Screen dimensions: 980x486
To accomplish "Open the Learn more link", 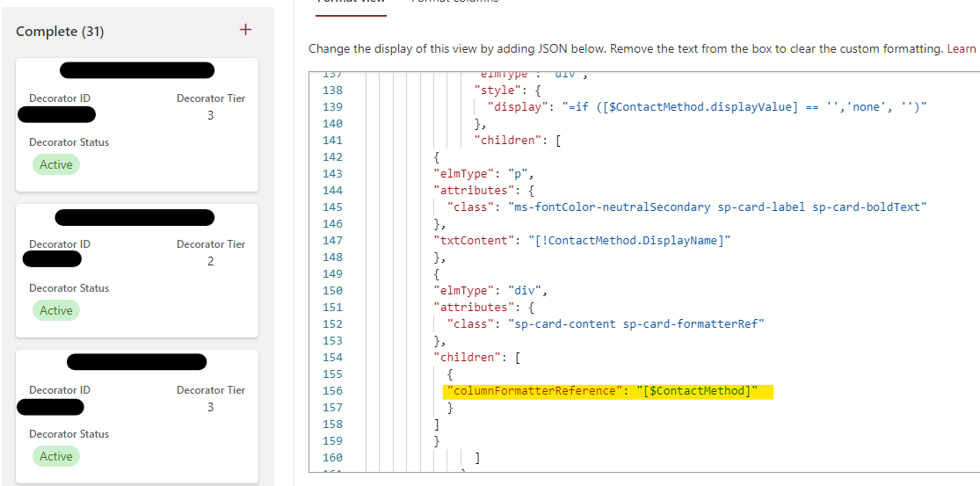I will [x=962, y=48].
